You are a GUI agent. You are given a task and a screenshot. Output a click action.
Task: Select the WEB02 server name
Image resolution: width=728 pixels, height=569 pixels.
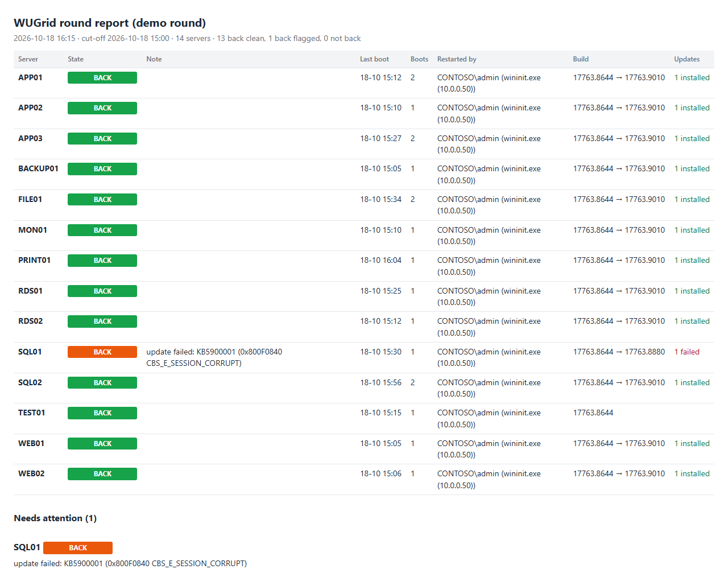[31, 473]
